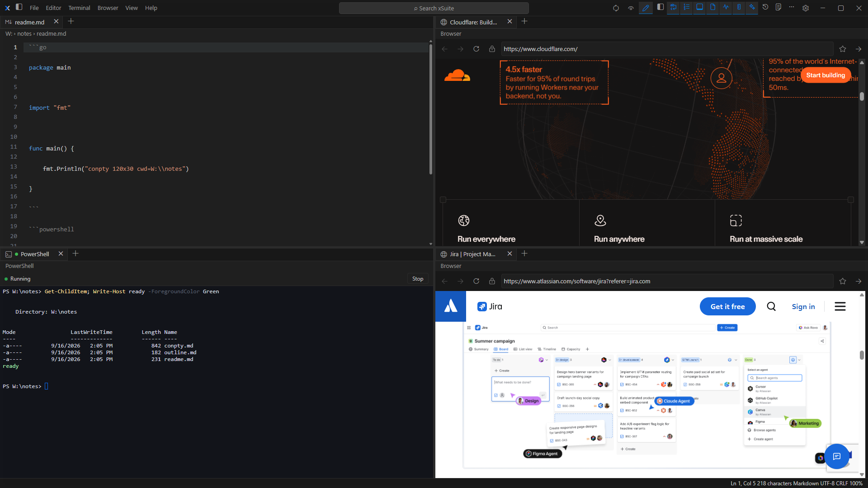
Task: Click the Stop button in the terminal
Action: click(418, 279)
